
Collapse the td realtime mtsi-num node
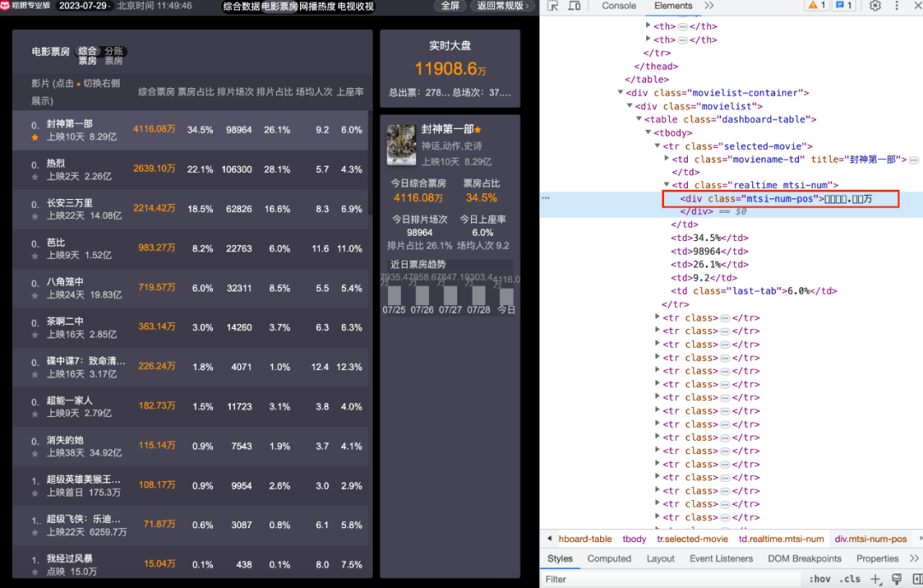tap(667, 185)
